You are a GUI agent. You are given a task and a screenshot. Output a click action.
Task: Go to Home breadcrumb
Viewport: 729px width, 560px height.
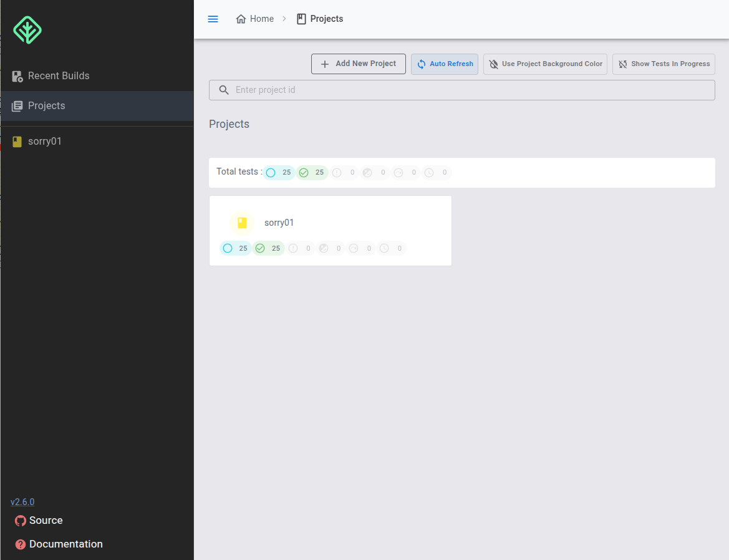click(255, 19)
